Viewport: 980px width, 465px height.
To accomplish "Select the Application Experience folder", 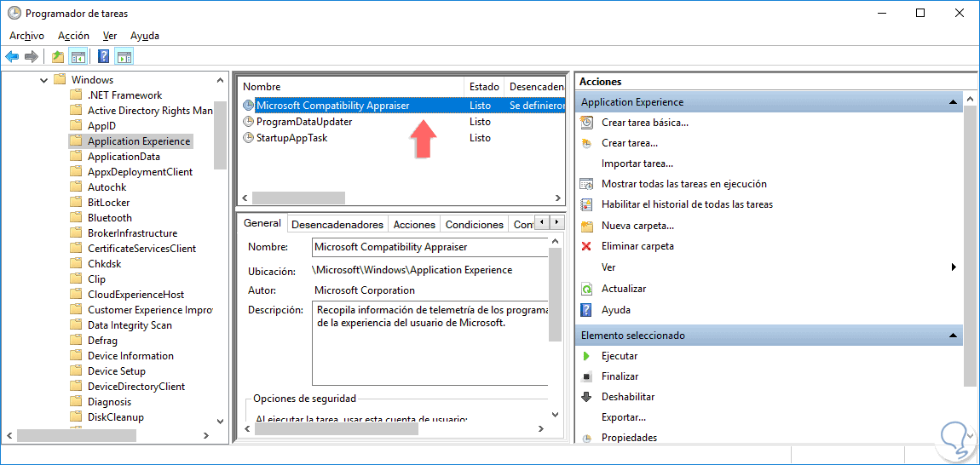I will [x=139, y=141].
